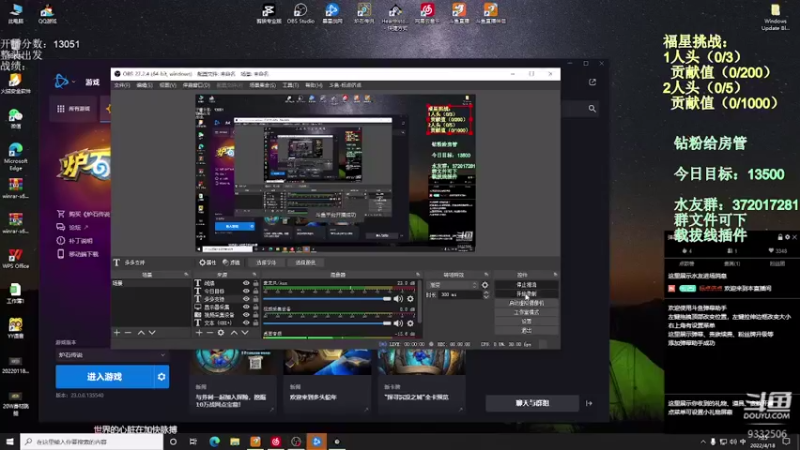Open first mixer channel settings gear
Viewport: 800px width, 450px height.
410,298
